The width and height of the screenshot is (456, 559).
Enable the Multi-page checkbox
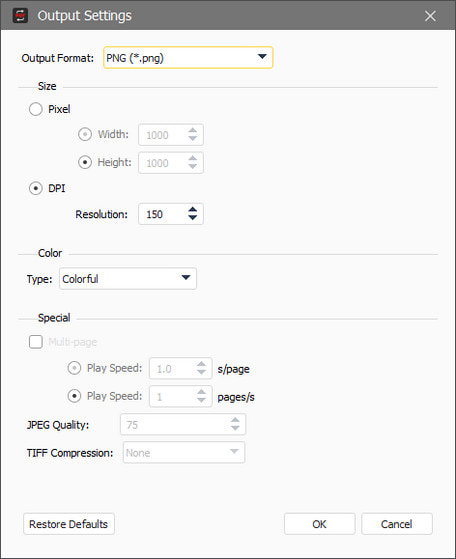coord(36,342)
